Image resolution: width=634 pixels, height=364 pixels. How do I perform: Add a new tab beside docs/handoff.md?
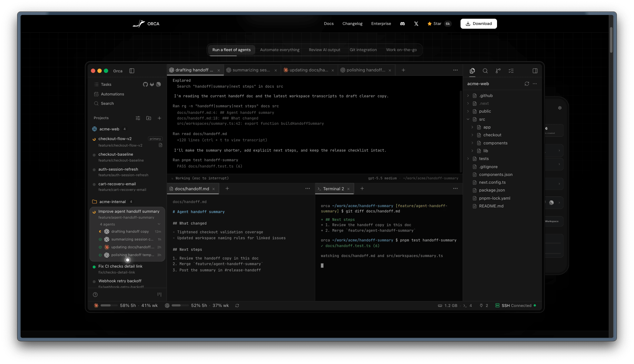pyautogui.click(x=227, y=189)
